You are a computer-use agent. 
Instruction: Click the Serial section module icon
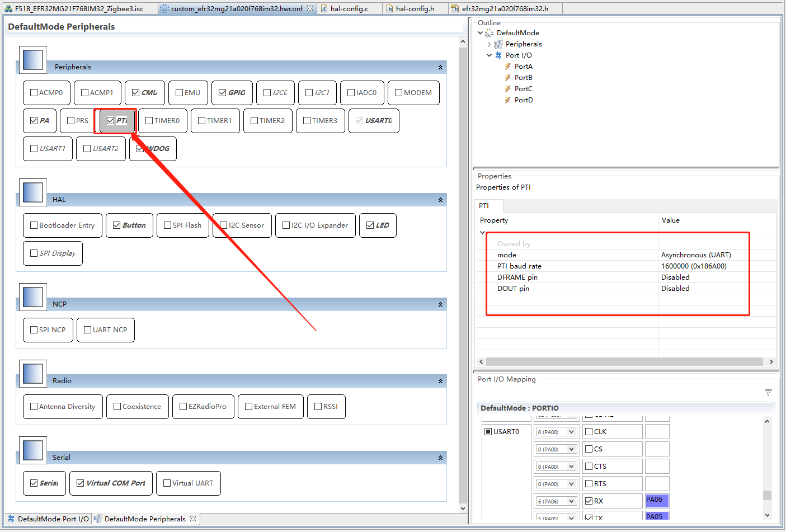point(33,450)
